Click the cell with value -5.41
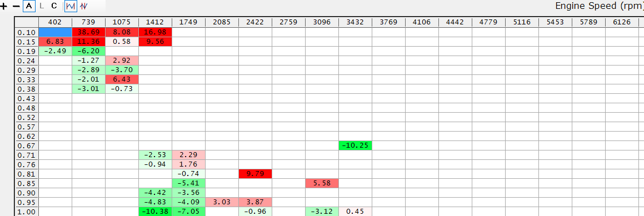This screenshot has height=216, width=644. point(188,184)
